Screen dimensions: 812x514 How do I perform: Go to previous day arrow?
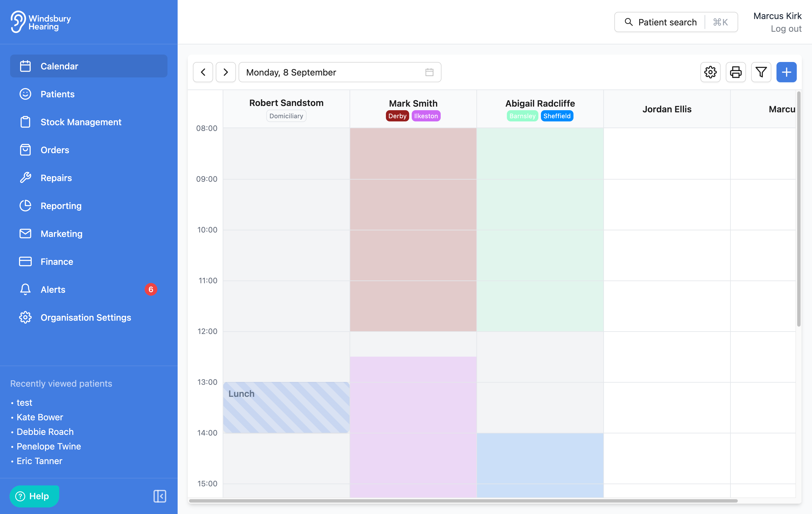(203, 72)
